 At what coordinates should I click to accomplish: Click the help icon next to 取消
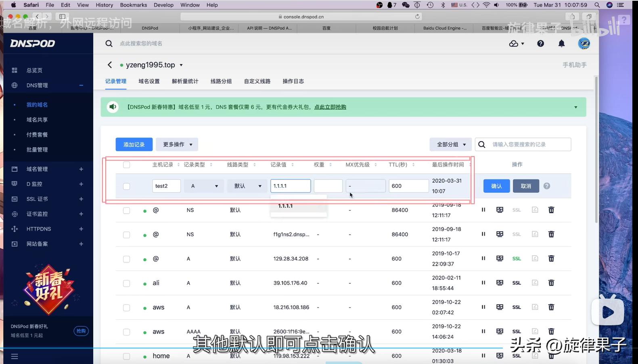(x=546, y=186)
